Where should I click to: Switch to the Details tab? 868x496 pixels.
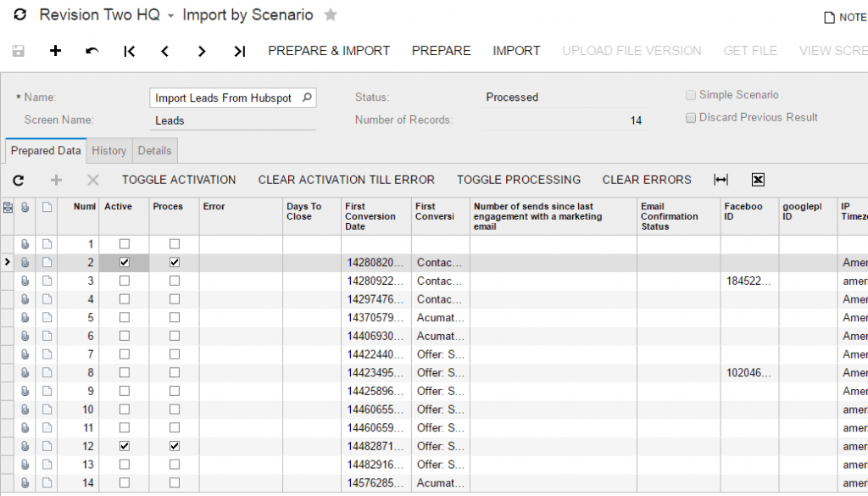154,151
